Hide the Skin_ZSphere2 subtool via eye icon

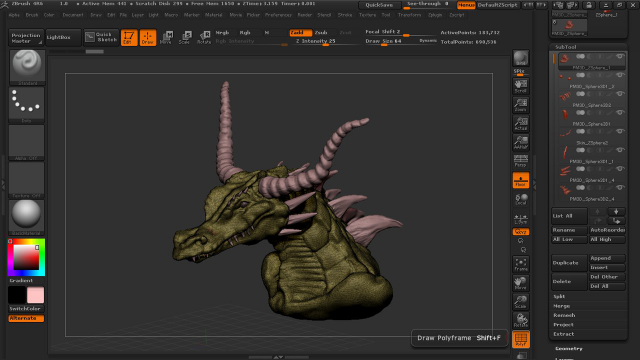(x=620, y=131)
